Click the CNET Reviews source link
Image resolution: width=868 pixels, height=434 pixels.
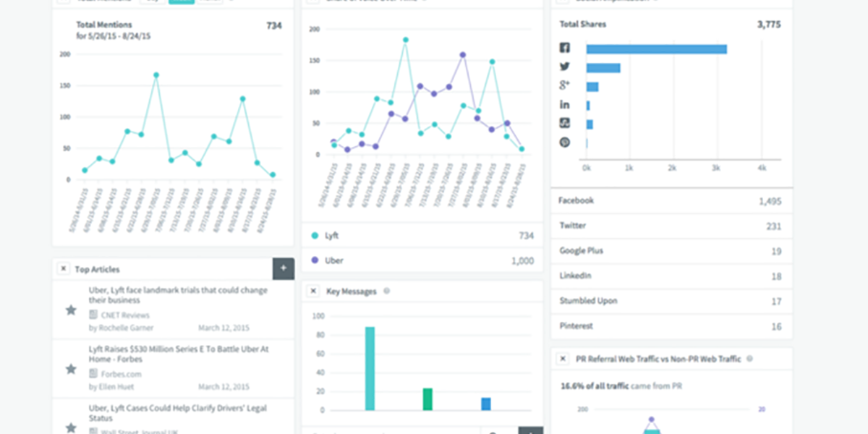pyautogui.click(x=125, y=315)
